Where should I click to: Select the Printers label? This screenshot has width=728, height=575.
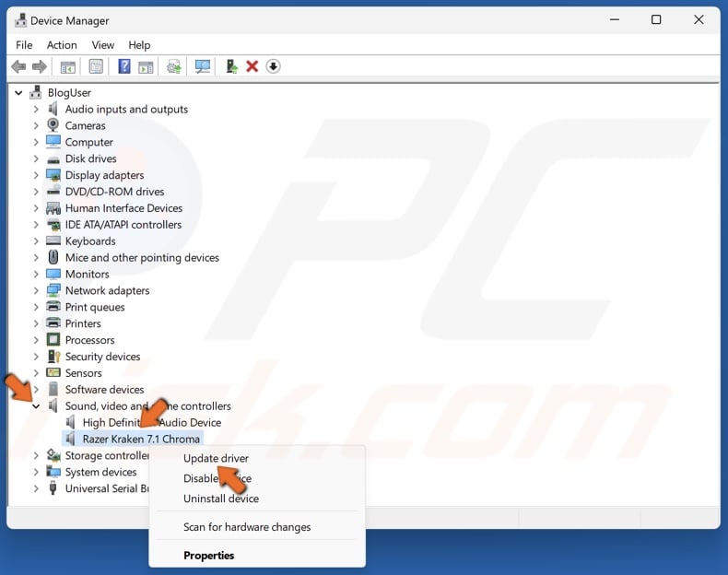pos(83,323)
